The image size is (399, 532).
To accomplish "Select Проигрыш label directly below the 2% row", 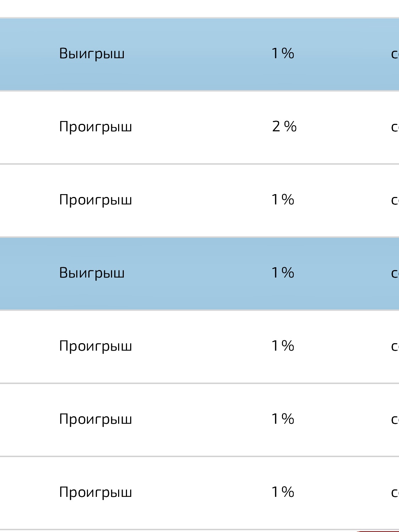I will click(x=95, y=200).
